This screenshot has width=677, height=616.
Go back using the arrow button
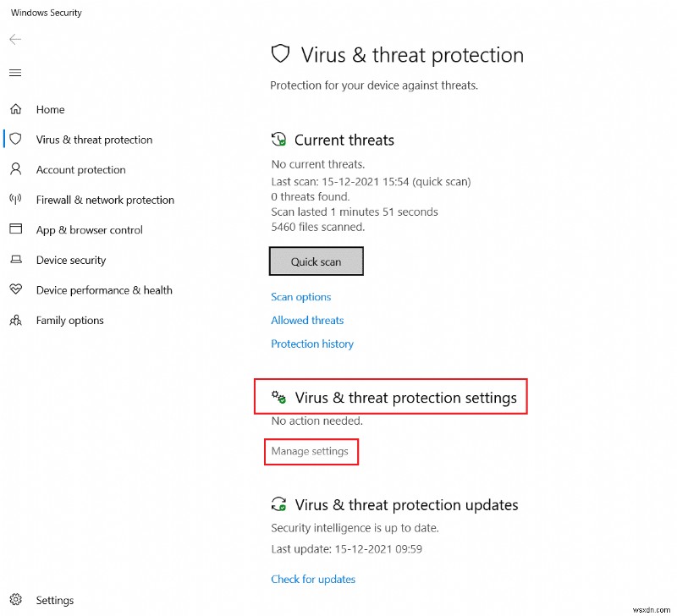[x=14, y=39]
